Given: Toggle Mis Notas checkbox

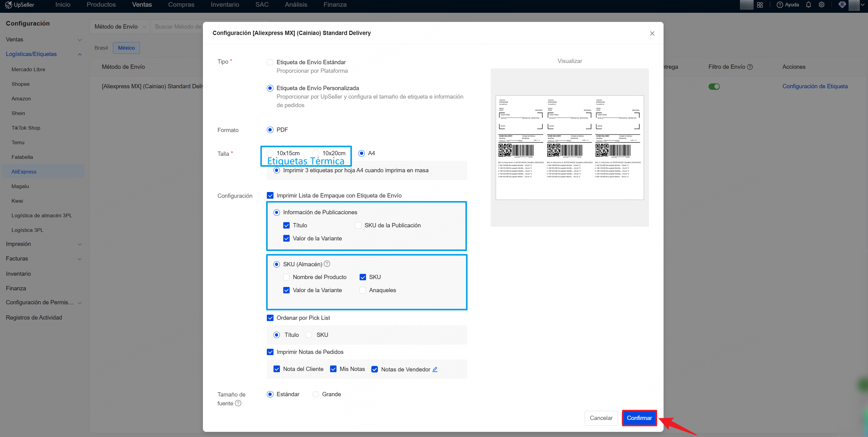Looking at the screenshot, I should point(333,369).
